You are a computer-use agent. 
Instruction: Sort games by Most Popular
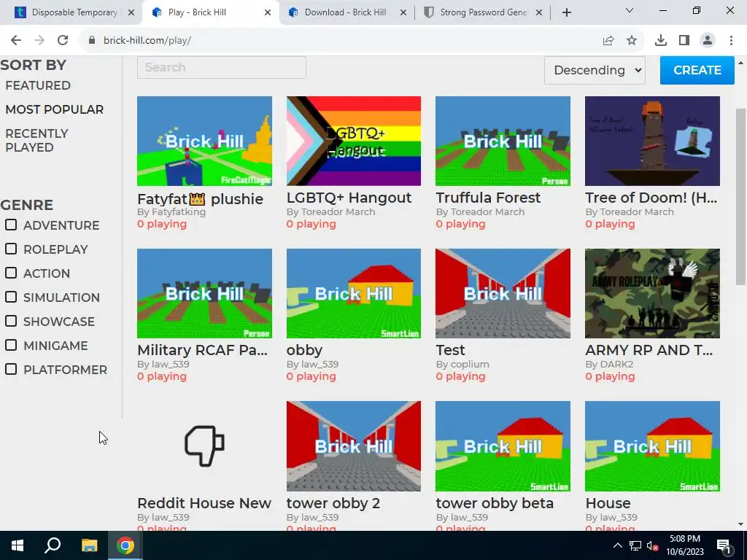click(x=54, y=109)
